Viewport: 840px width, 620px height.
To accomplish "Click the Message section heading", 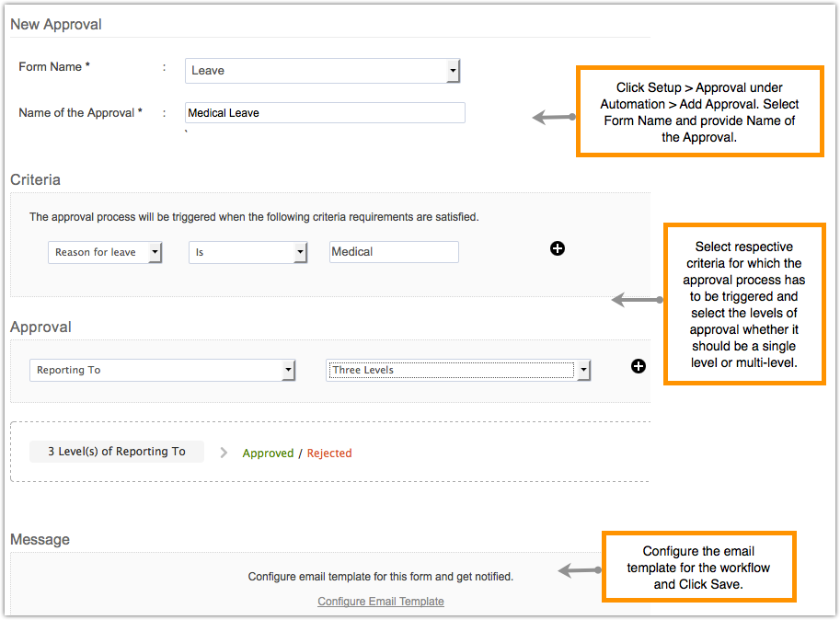I will (40, 539).
